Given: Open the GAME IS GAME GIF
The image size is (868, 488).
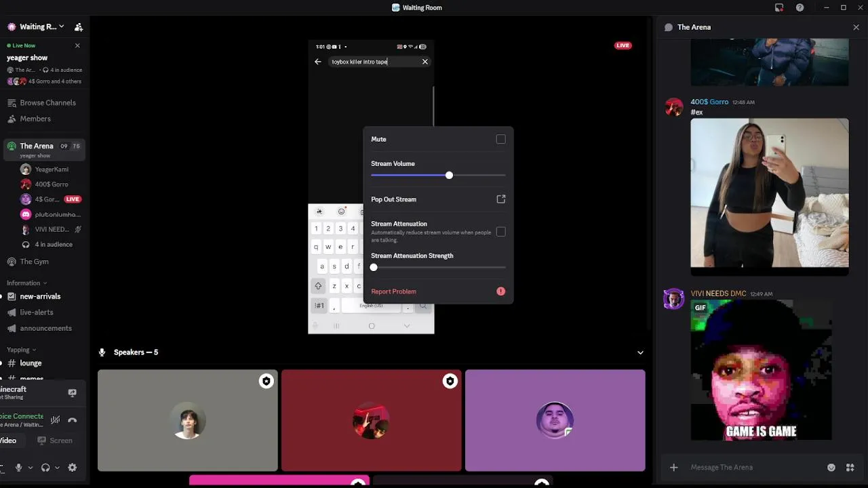Looking at the screenshot, I should tap(761, 370).
